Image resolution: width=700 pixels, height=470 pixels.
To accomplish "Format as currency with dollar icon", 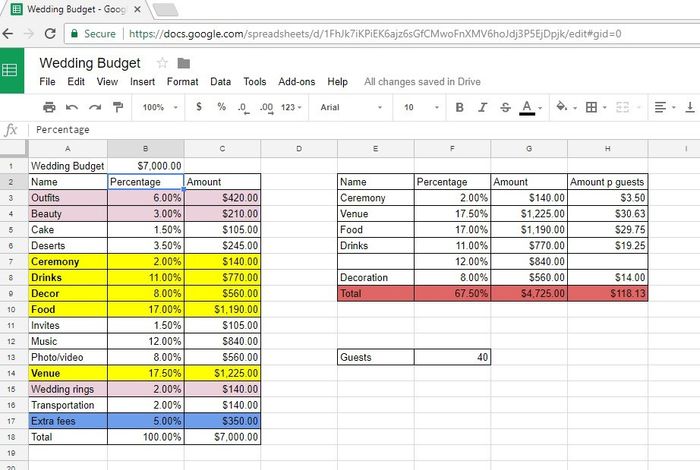I will (199, 107).
